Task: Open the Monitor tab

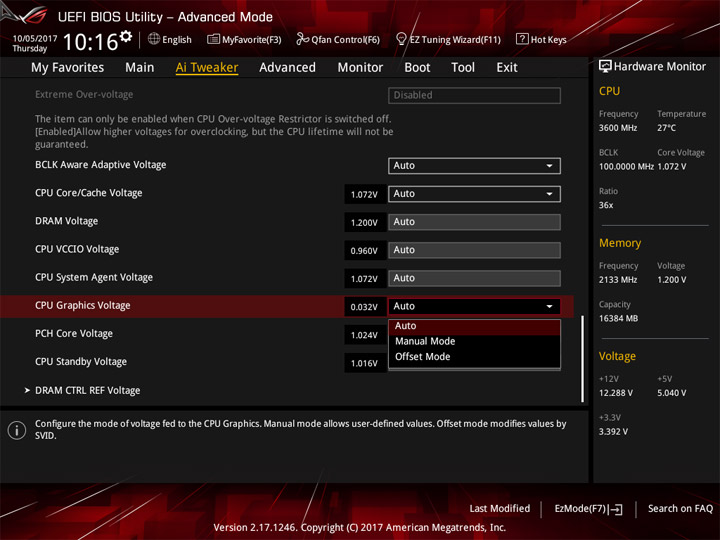Action: 360,68
